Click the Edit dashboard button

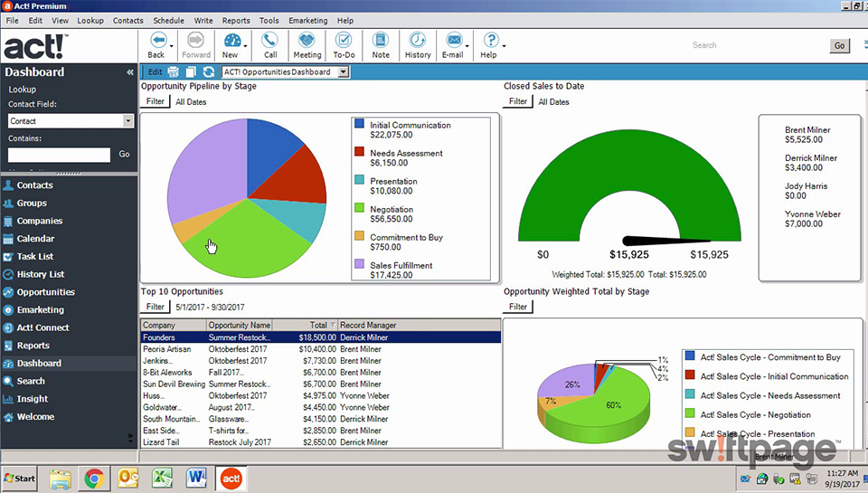(x=155, y=72)
